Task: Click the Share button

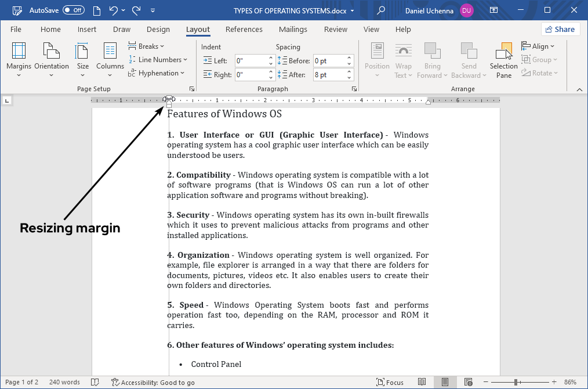Action: (x=560, y=29)
